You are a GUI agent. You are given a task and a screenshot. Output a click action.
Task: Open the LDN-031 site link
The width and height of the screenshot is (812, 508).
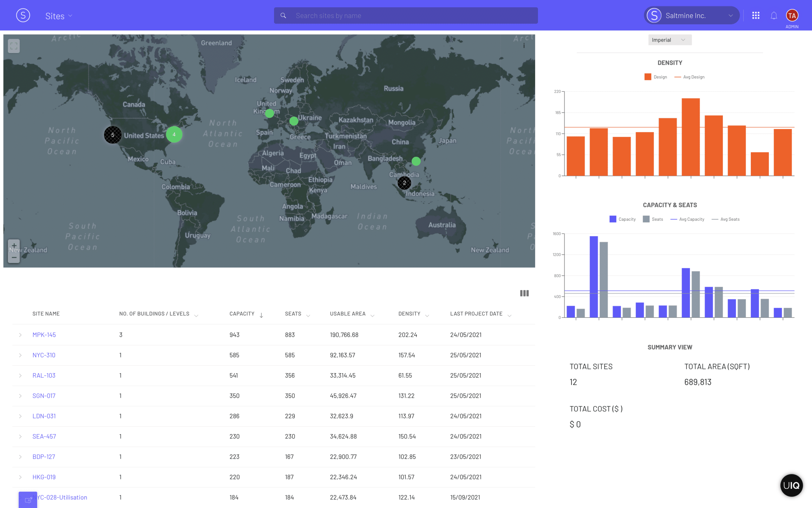click(x=44, y=416)
